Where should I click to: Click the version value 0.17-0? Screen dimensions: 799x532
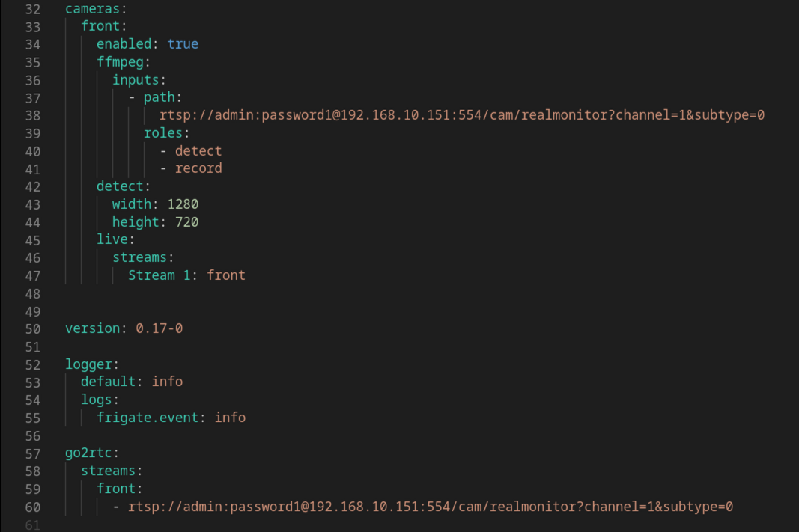(x=159, y=328)
